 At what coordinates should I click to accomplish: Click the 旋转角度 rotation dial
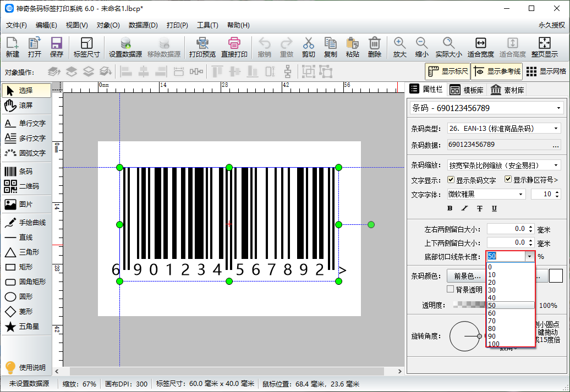[465, 336]
